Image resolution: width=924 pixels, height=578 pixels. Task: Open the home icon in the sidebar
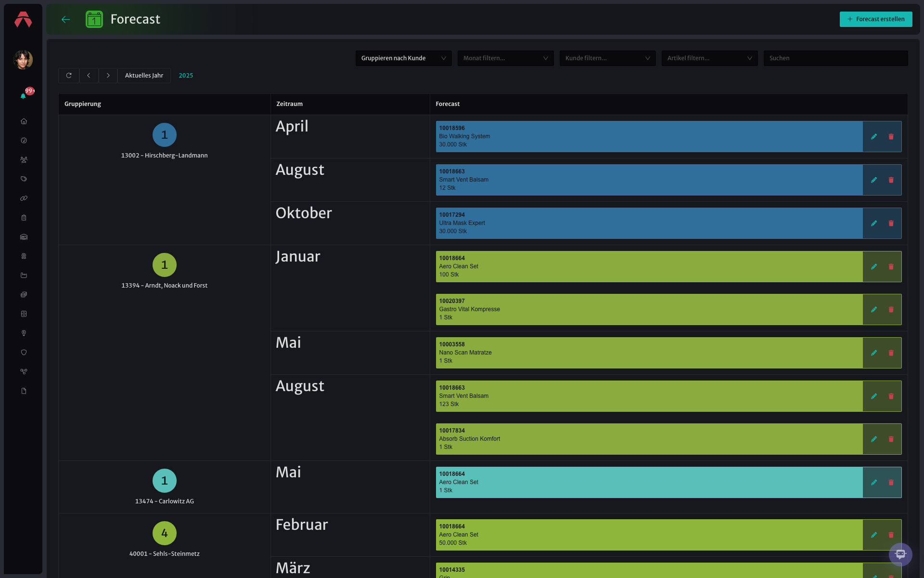pos(24,121)
